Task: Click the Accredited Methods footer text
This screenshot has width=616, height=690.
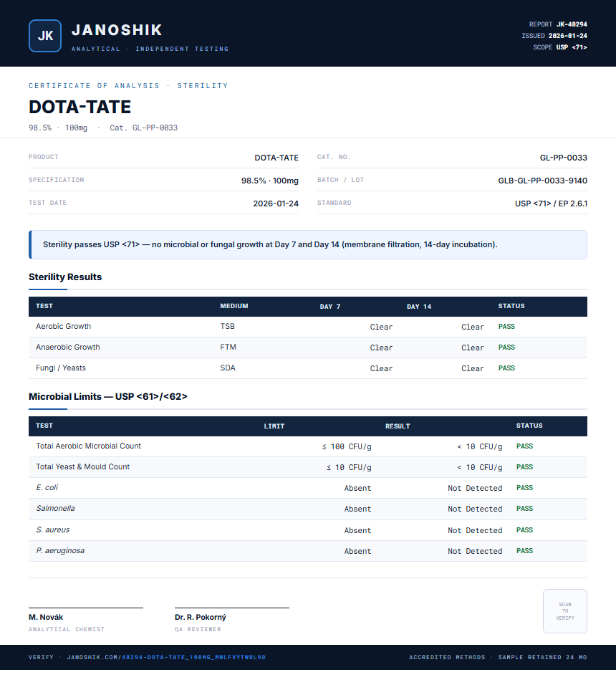Action: [x=447, y=657]
